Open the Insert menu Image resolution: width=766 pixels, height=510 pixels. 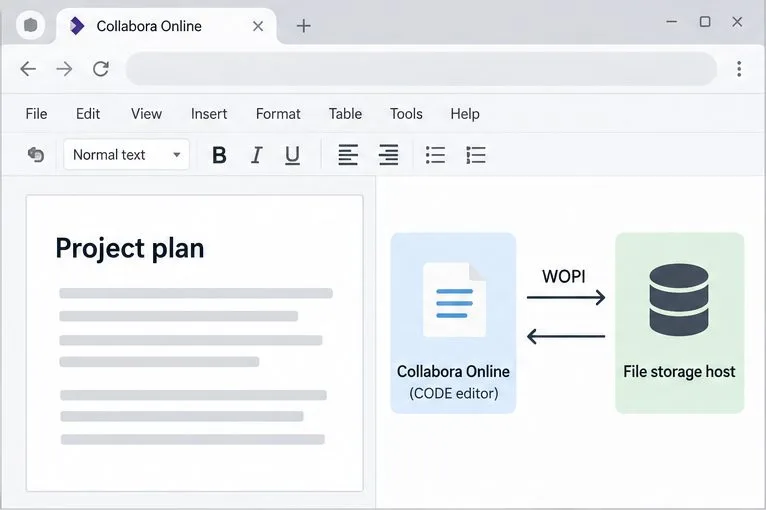click(209, 114)
